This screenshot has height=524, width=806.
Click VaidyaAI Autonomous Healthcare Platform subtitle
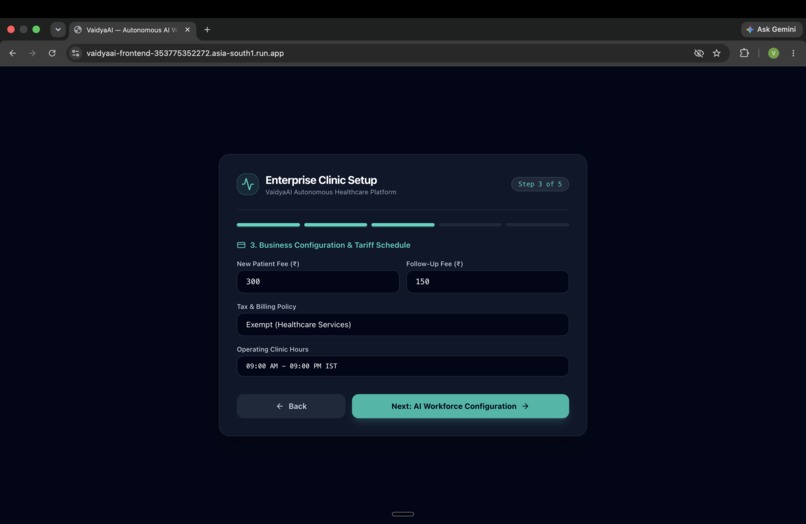tap(331, 192)
